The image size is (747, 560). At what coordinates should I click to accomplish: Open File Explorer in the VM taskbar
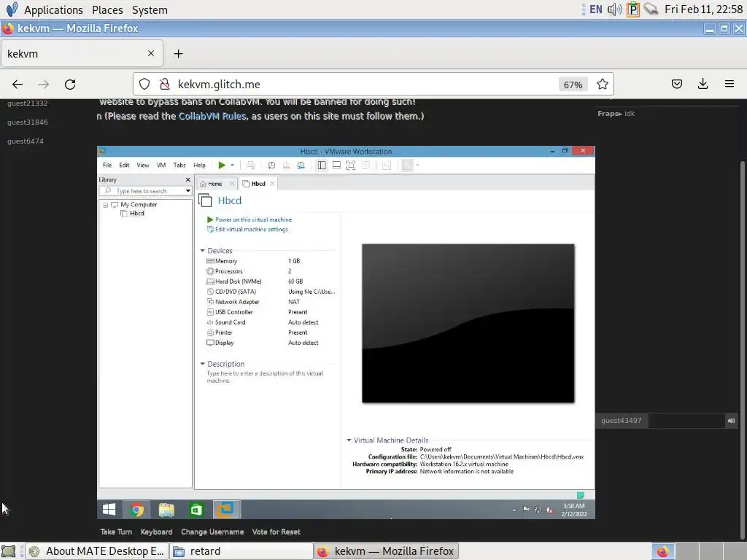[x=166, y=510]
